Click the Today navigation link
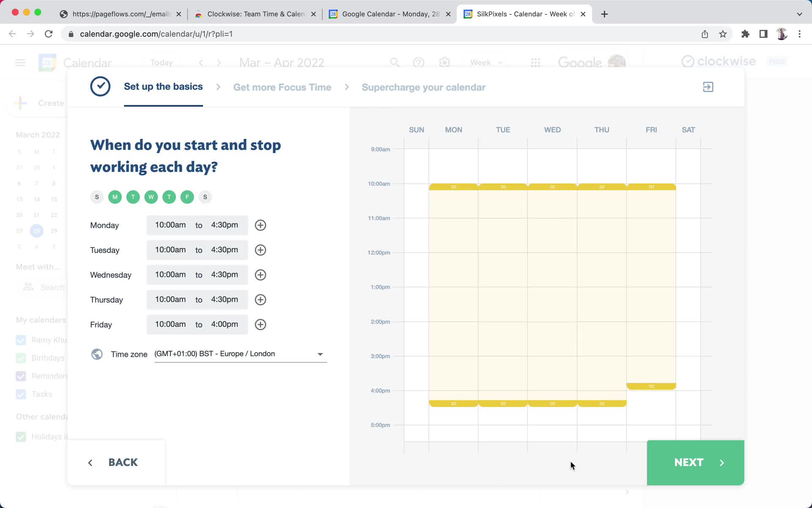 [162, 63]
